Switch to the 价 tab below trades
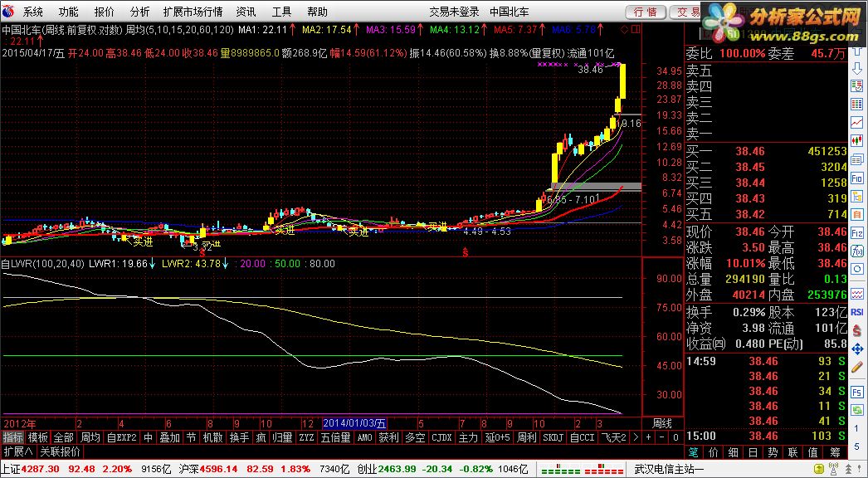Viewport: 868px width, 478px height. click(714, 452)
